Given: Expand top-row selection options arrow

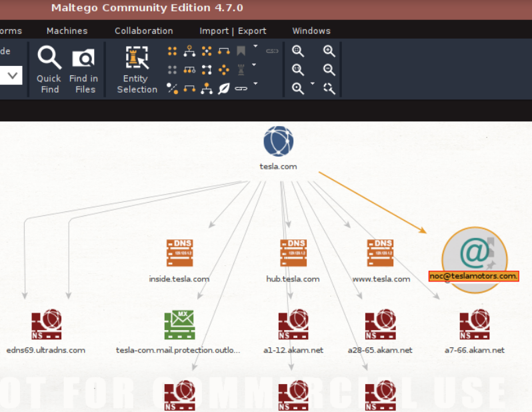Looking at the screenshot, I should [x=255, y=46].
